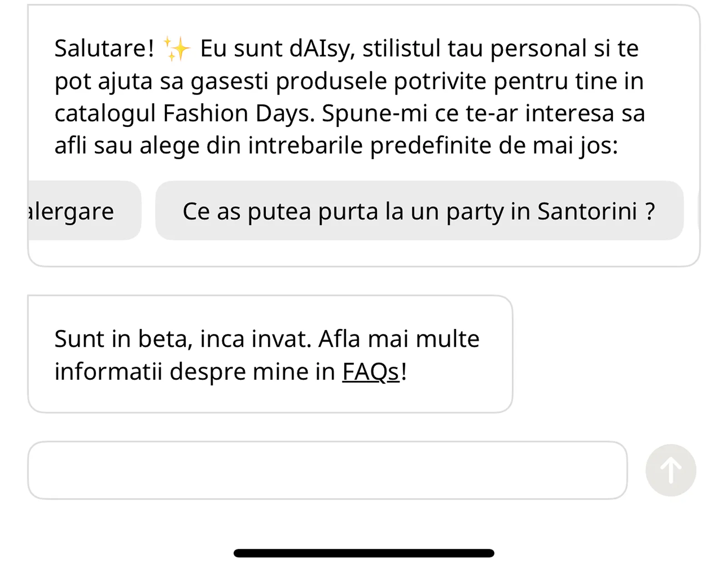
Task: Click 'Sunt in beta' text
Action: coord(120,339)
